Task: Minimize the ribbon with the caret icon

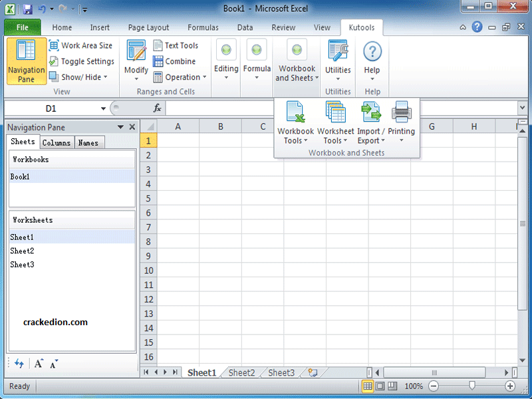Action: [463, 27]
